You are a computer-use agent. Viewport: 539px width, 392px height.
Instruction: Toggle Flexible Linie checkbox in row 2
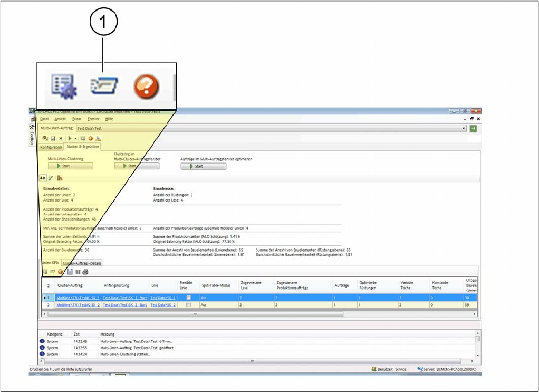pos(188,305)
